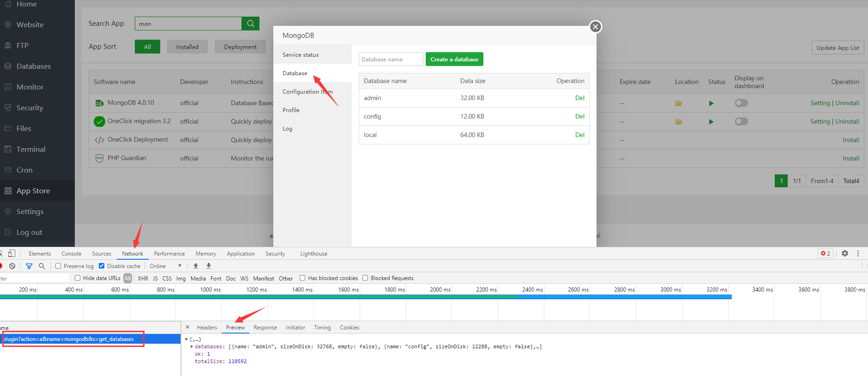868x376 pixels.
Task: Toggle the network filter funnel icon
Action: click(29, 266)
